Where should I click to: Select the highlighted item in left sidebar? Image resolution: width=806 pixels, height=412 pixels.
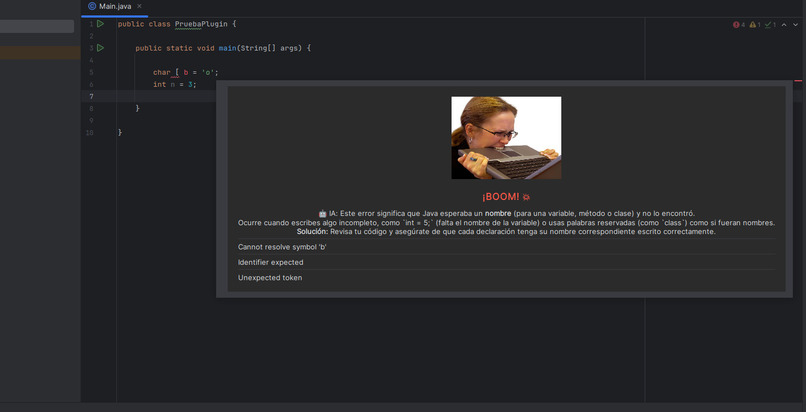click(x=37, y=26)
